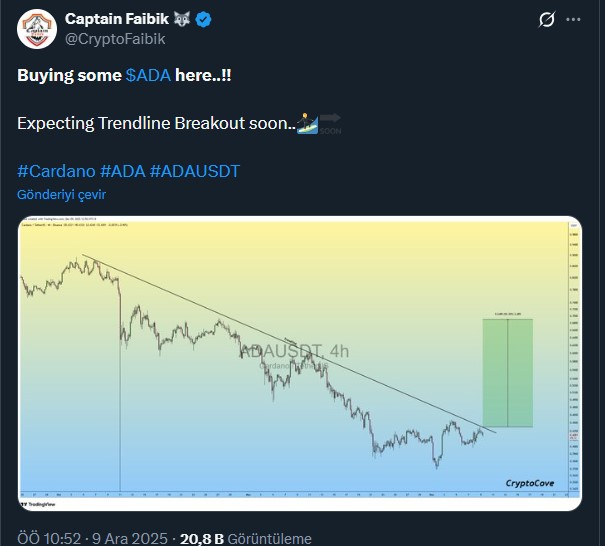This screenshot has height=546, width=605.
Task: Open the @CryptoFaibik handle link
Action: (x=115, y=39)
